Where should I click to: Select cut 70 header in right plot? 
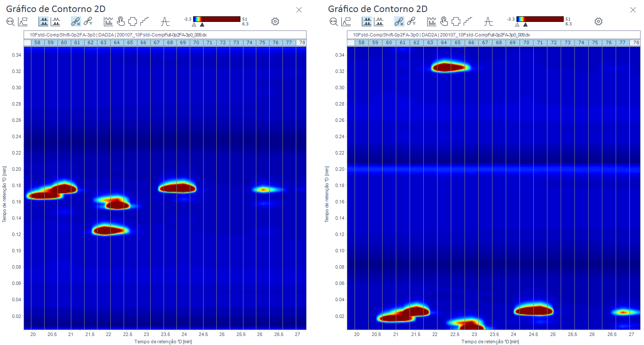[x=526, y=42]
